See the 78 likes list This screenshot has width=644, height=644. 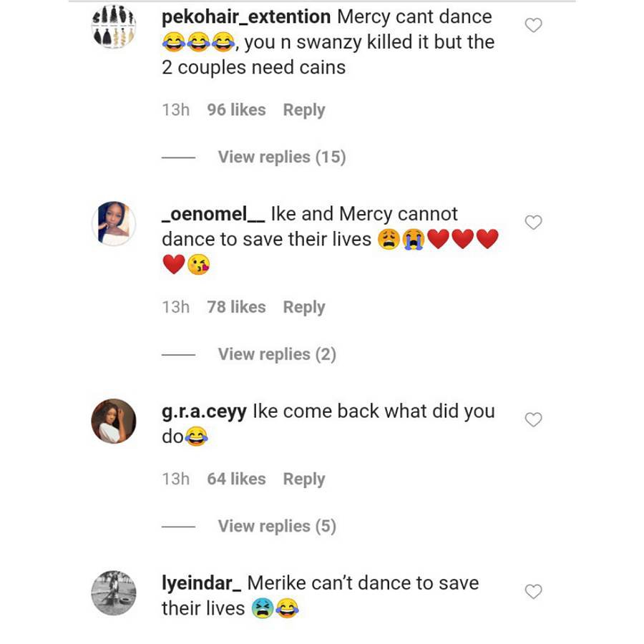click(x=236, y=307)
